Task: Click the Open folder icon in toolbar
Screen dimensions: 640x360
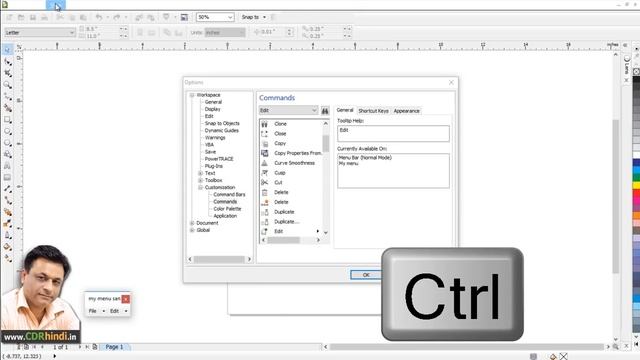Action: [x=21, y=17]
